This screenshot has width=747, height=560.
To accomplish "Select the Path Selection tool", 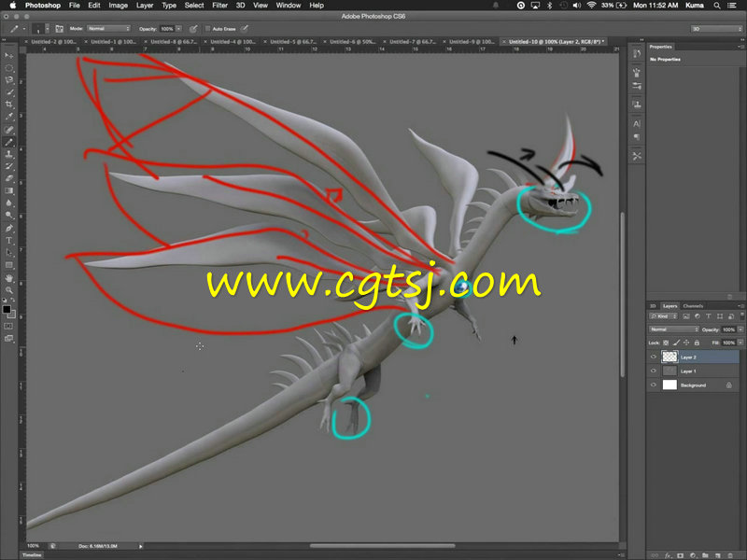I will point(8,253).
